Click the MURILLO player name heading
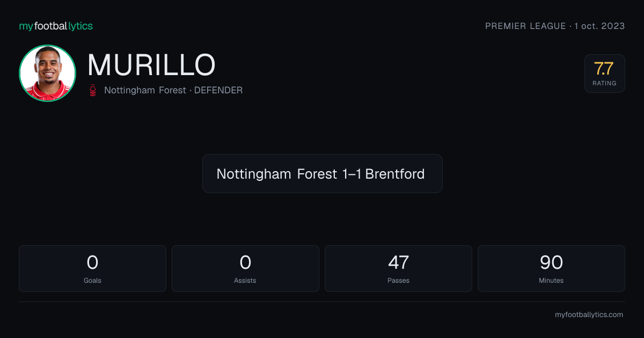The height and width of the screenshot is (338, 644). pyautogui.click(x=151, y=65)
